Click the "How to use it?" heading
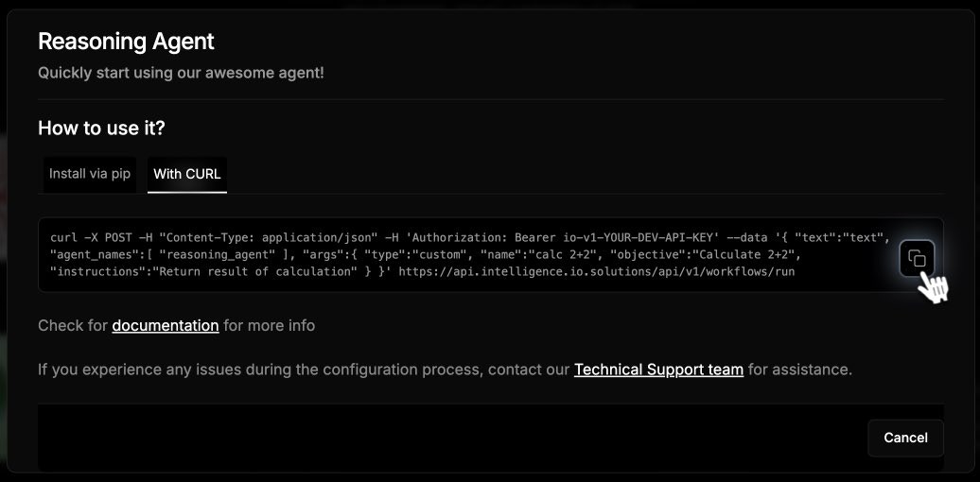Viewport: 980px width, 482px height. (108, 128)
